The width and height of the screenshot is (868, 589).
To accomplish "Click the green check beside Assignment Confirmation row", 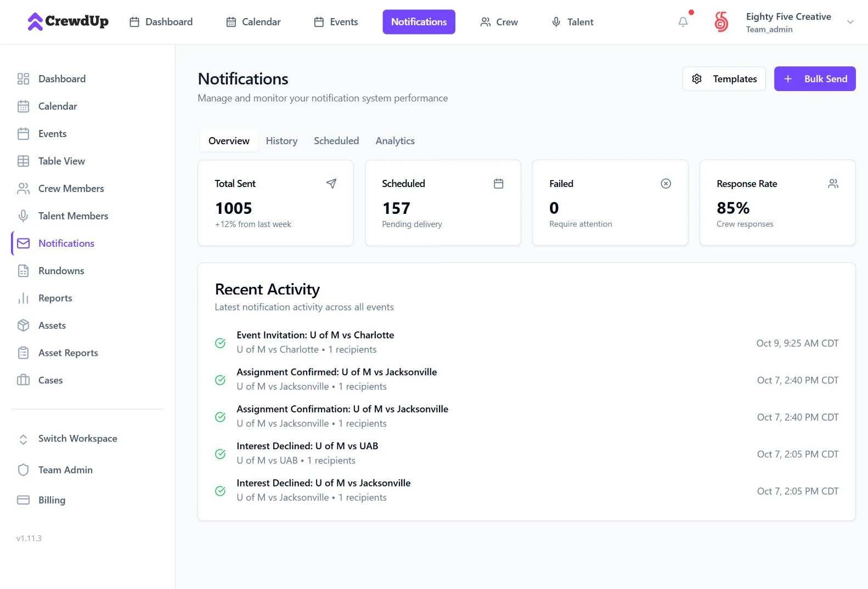I will pos(220,417).
